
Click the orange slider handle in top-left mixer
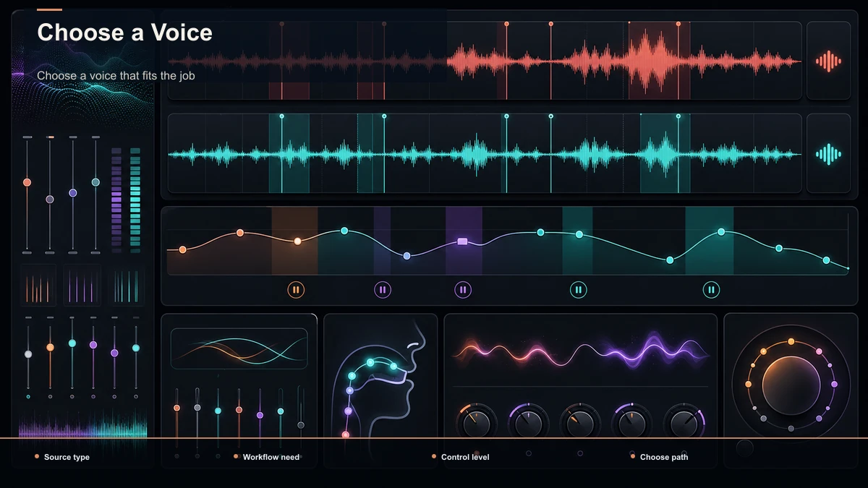27,182
